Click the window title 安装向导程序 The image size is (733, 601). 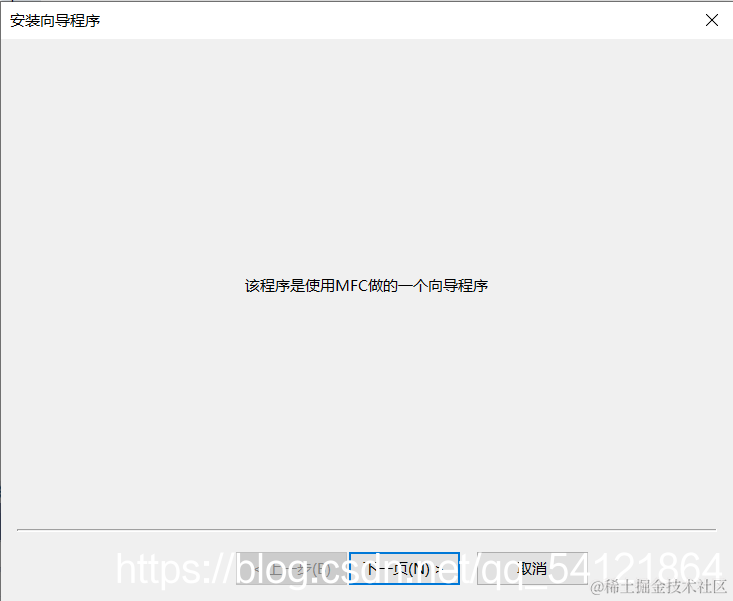[x=55, y=21]
